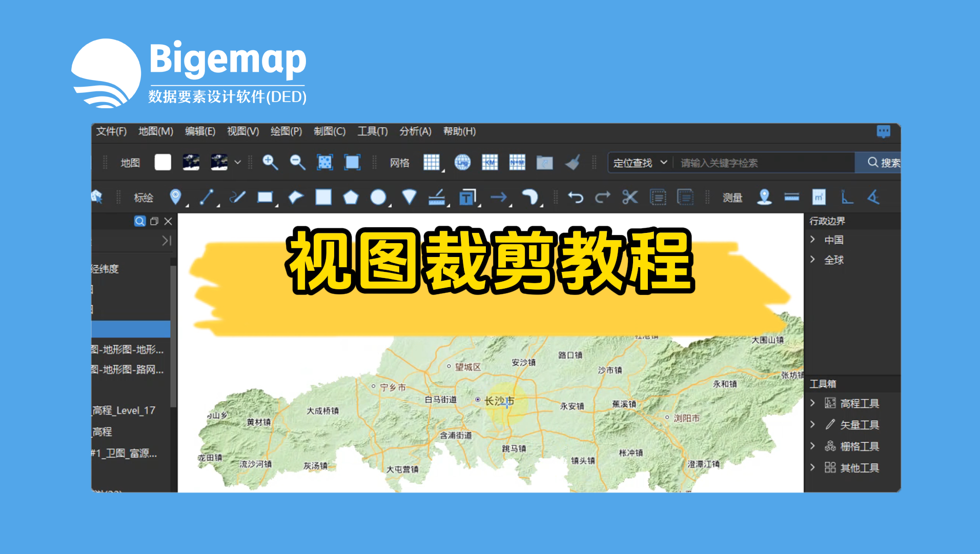980x554 pixels.
Task: Click the Lng longitude globe grid icon
Action: [462, 163]
